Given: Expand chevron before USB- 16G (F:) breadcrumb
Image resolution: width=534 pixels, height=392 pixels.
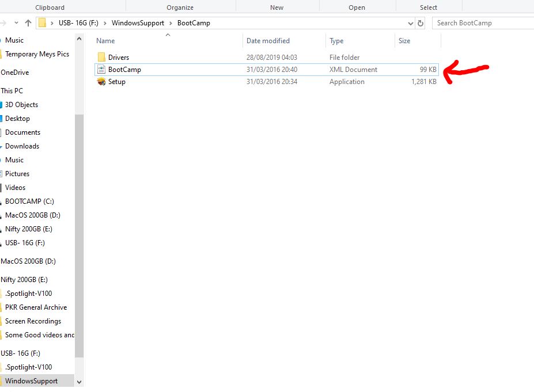Looking at the screenshot, I should pos(52,23).
